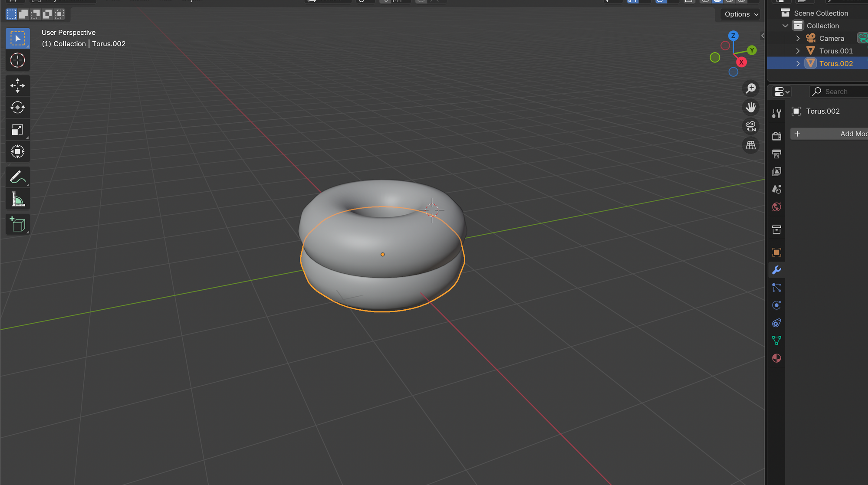The height and width of the screenshot is (485, 868).
Task: Open the Tool properties tab
Action: [776, 114]
